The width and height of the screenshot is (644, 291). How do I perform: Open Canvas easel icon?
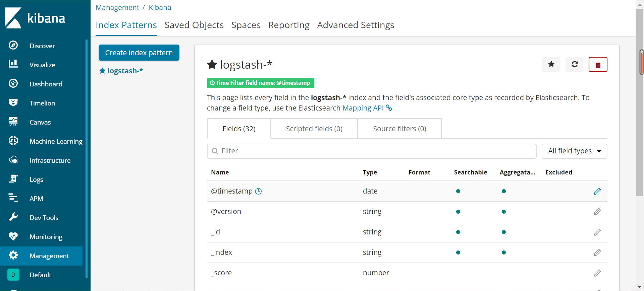(x=13, y=122)
